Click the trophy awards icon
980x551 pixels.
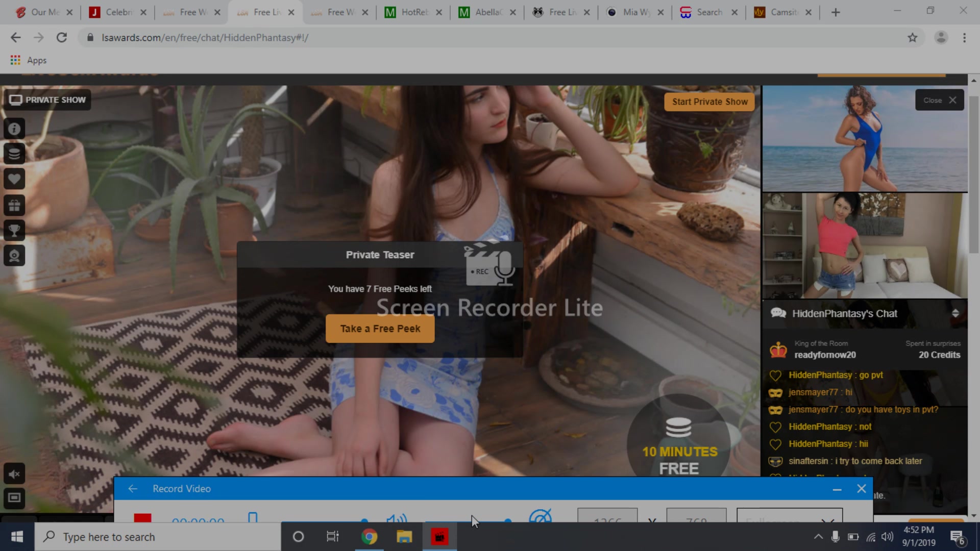pyautogui.click(x=14, y=231)
